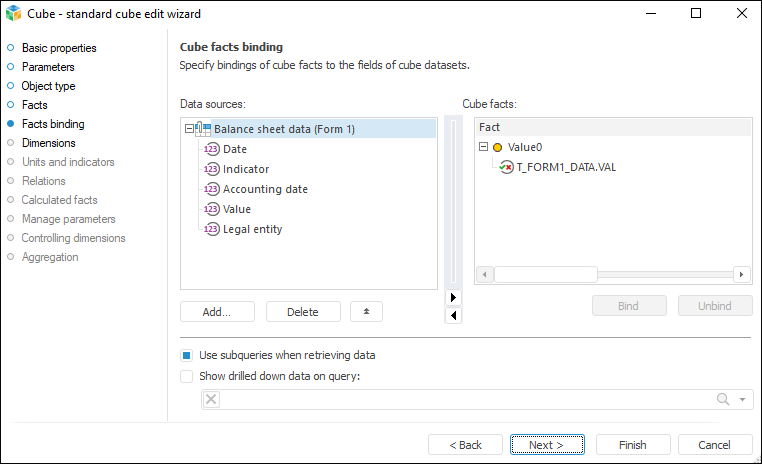Click the left-pointing splitter arrow
The image size is (762, 464).
(453, 315)
